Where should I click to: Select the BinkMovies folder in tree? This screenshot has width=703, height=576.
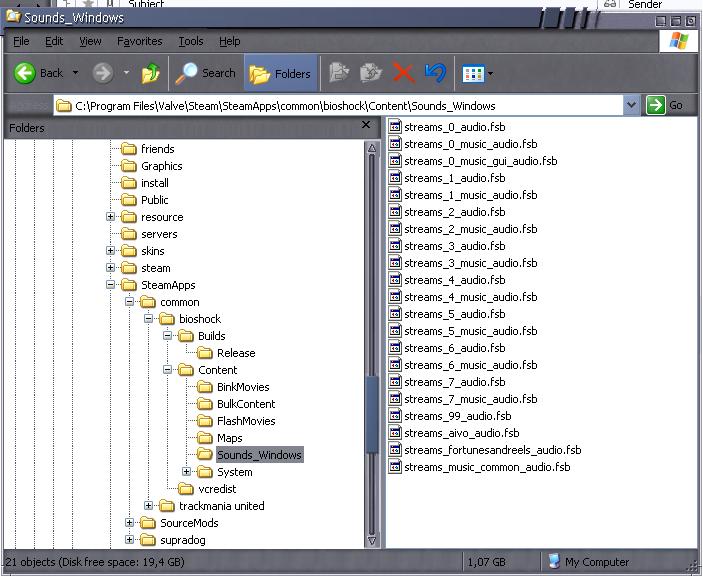tap(242, 387)
